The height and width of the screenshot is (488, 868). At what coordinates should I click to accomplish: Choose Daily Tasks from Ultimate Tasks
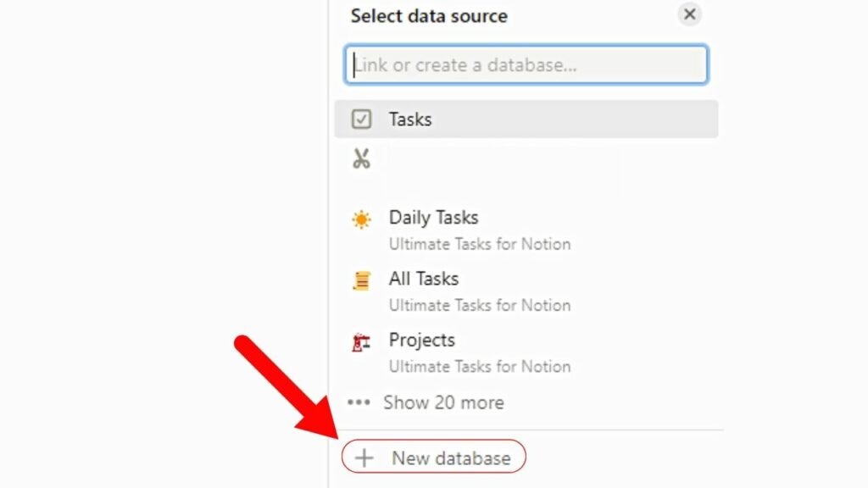click(434, 218)
